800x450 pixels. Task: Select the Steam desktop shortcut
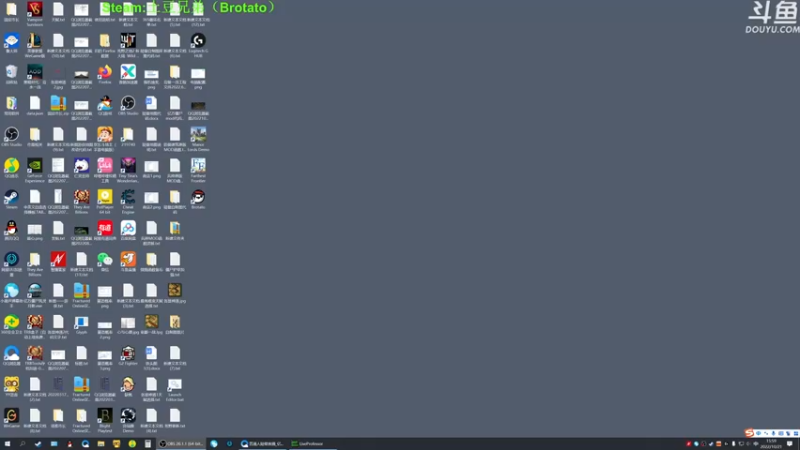(x=11, y=199)
